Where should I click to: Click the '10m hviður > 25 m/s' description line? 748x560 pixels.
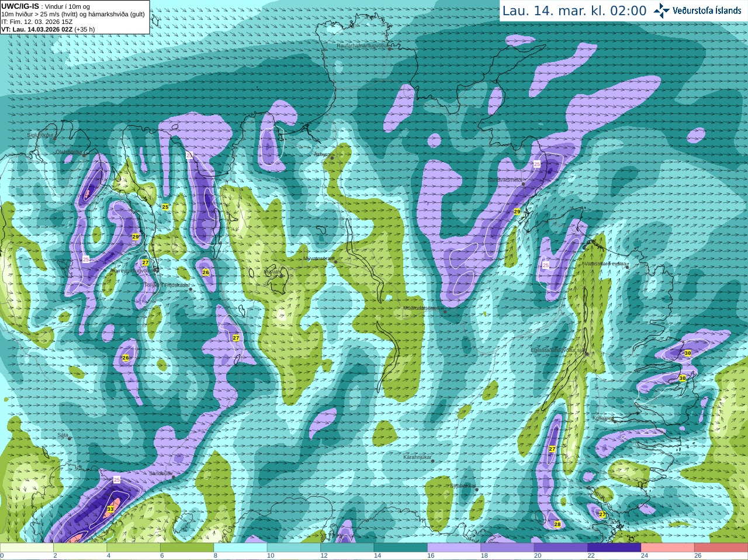[x=73, y=14]
